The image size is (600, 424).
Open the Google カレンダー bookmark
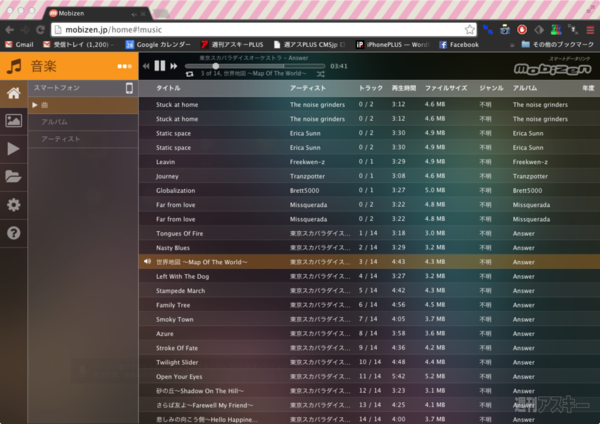pyautogui.click(x=158, y=45)
